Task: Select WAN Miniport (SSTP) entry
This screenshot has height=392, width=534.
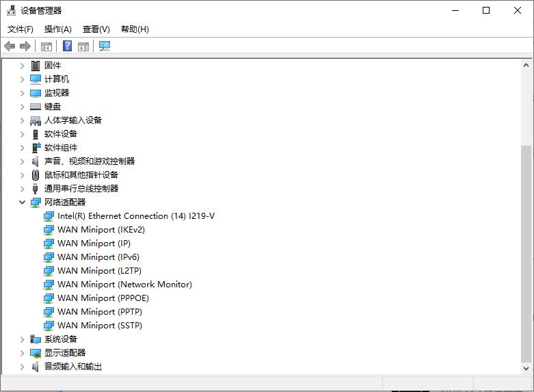Action: 100,326
